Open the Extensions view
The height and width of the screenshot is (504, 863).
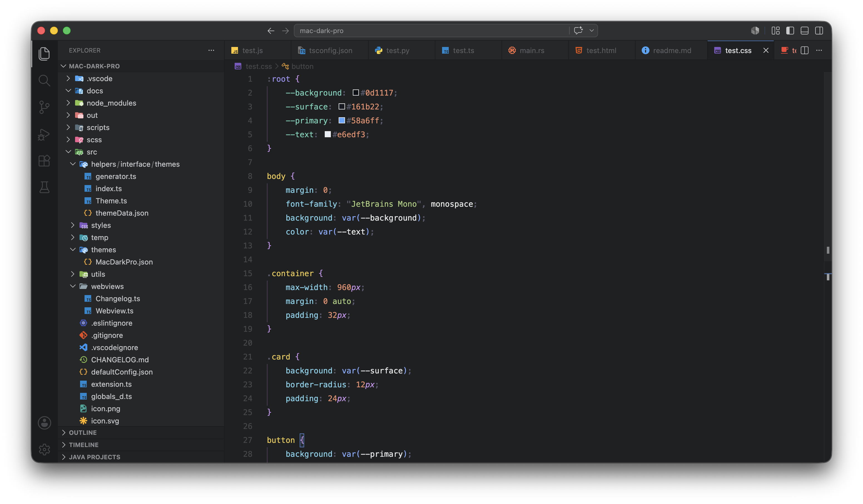coord(44,161)
